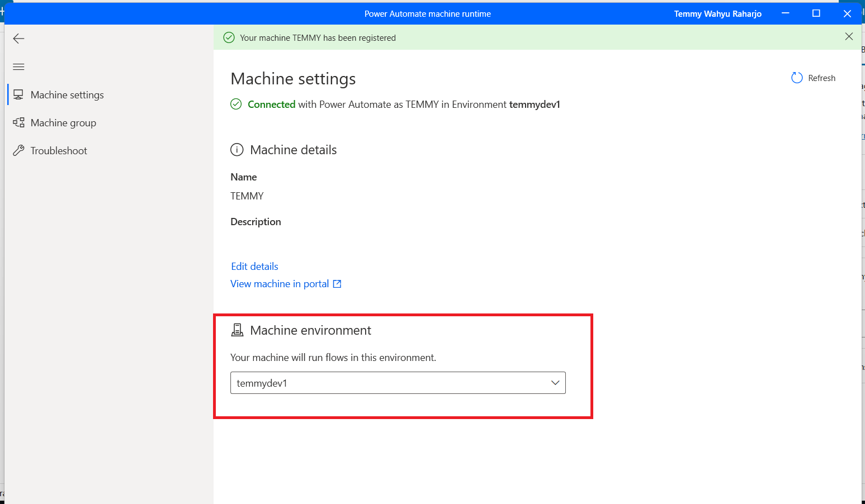Click the Machine environment server icon
The width and height of the screenshot is (865, 504).
[x=237, y=330]
